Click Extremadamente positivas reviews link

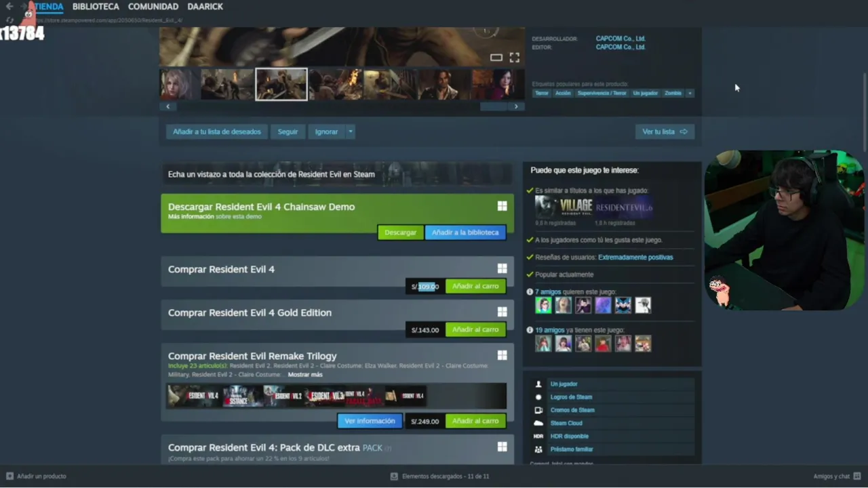click(x=635, y=258)
